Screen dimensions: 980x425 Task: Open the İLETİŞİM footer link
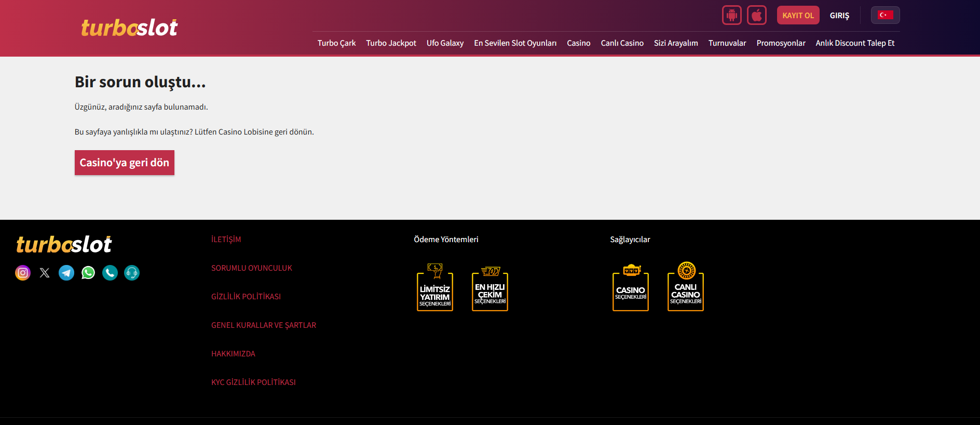tap(226, 240)
